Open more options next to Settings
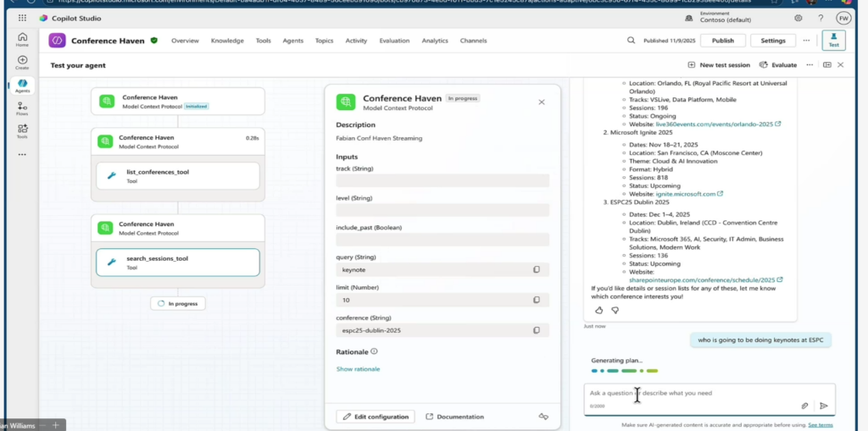This screenshot has height=431, width=868. click(809, 41)
